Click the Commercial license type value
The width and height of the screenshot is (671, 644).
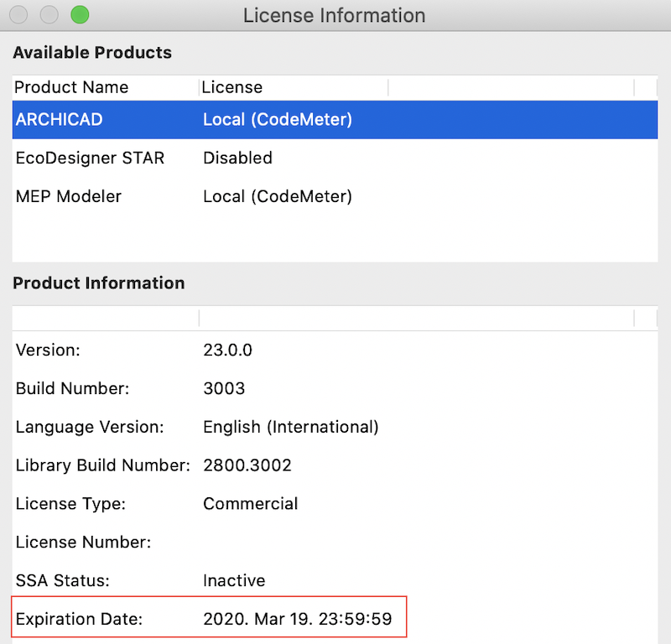coord(251,504)
